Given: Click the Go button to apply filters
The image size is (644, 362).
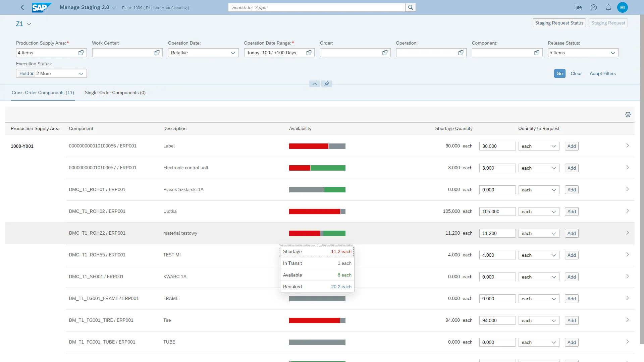Looking at the screenshot, I should [559, 73].
